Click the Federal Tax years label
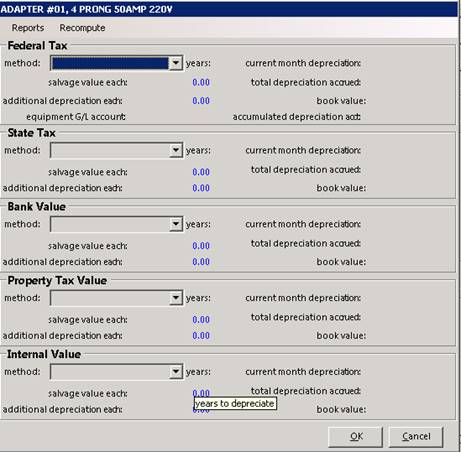Viewport: 461px width, 452px height. pos(198,63)
